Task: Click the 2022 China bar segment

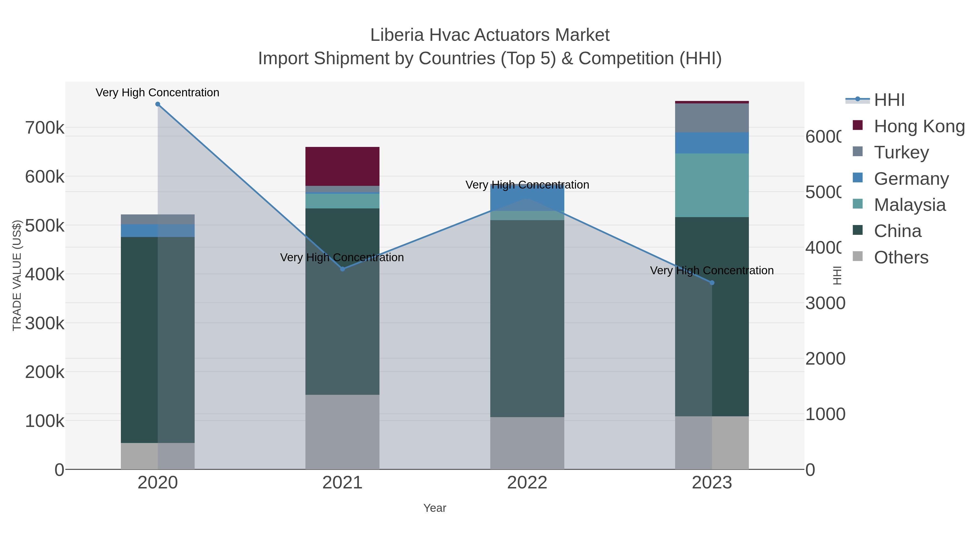Action: tap(527, 319)
